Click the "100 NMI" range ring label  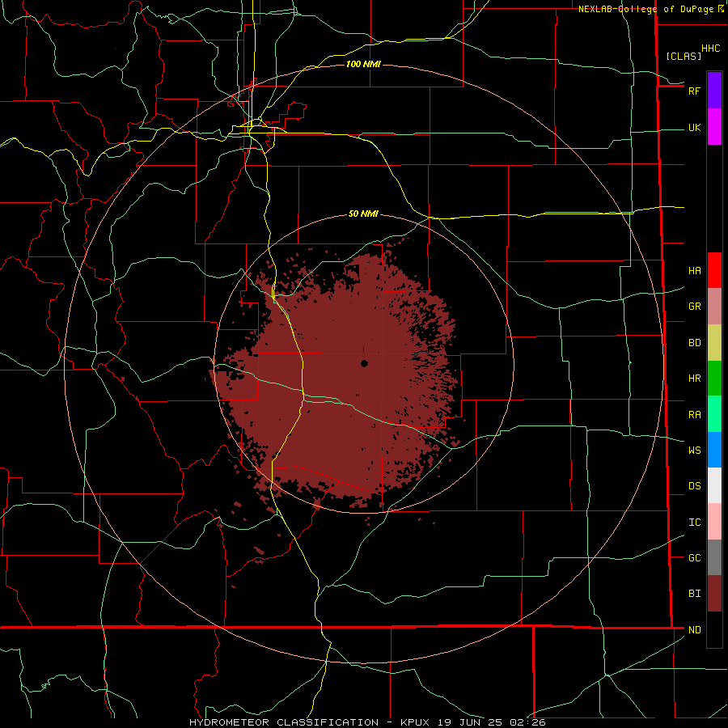pos(363,64)
